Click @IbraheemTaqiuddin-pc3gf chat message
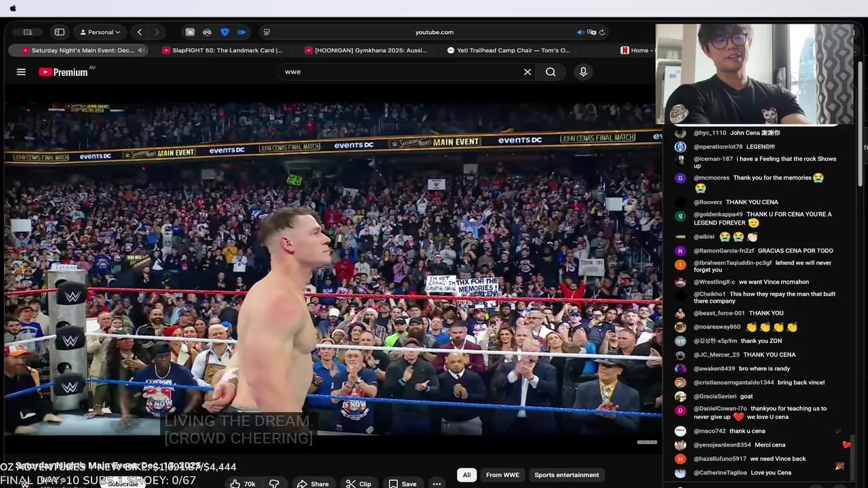Screen dimensions: 868x488 coord(762,266)
